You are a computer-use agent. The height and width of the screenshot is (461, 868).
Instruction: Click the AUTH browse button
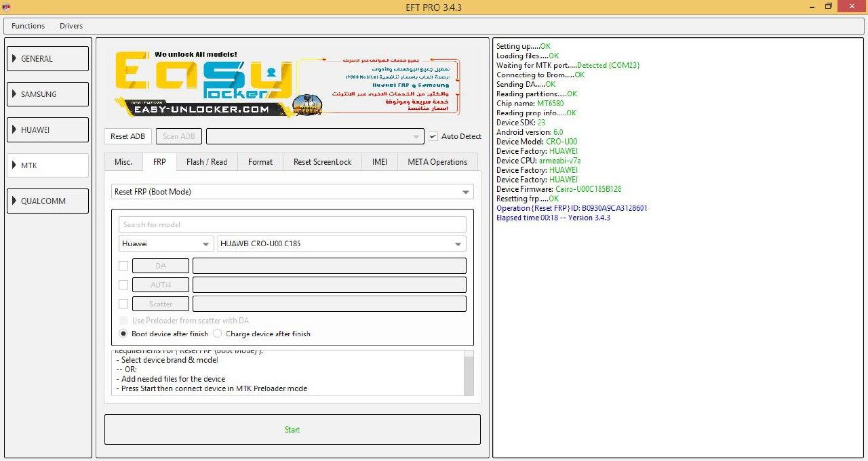[x=161, y=285]
